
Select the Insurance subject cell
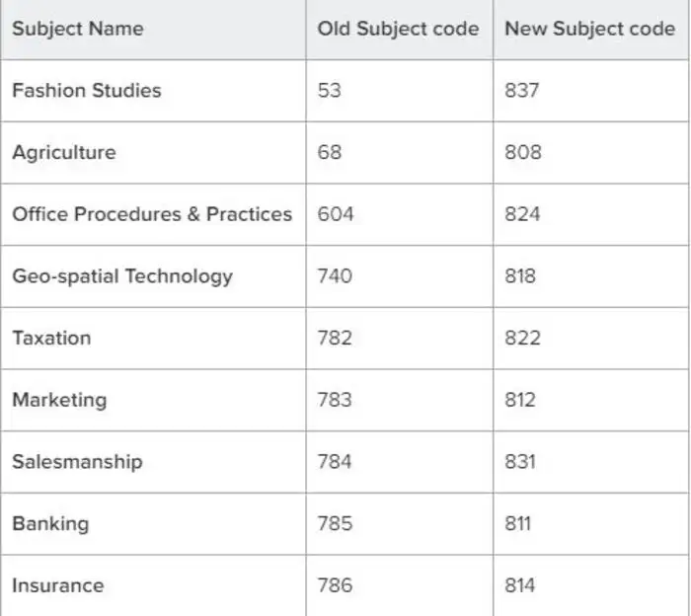point(57,585)
